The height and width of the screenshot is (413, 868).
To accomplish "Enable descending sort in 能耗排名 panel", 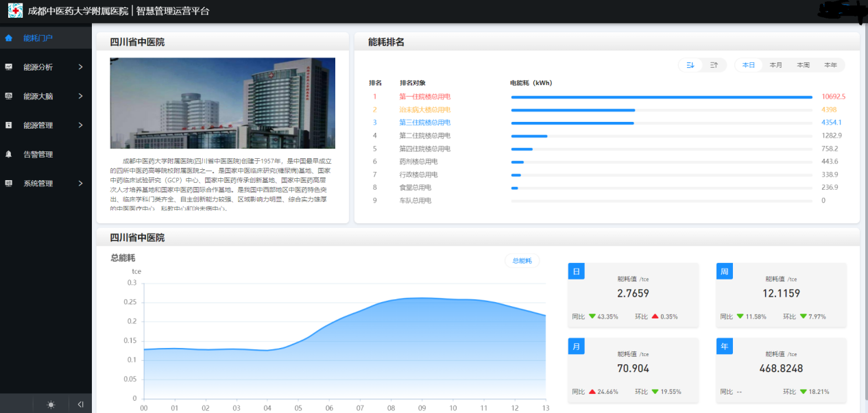I will [x=690, y=64].
